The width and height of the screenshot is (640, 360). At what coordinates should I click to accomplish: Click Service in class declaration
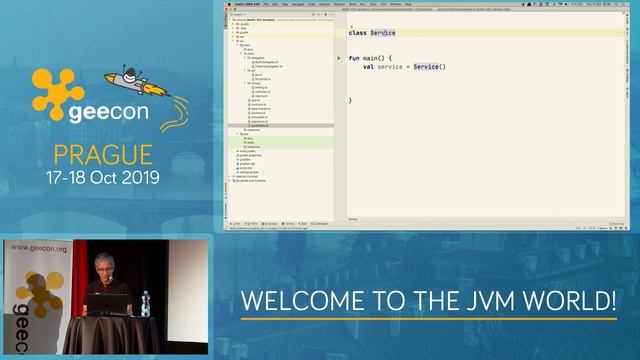tap(383, 33)
